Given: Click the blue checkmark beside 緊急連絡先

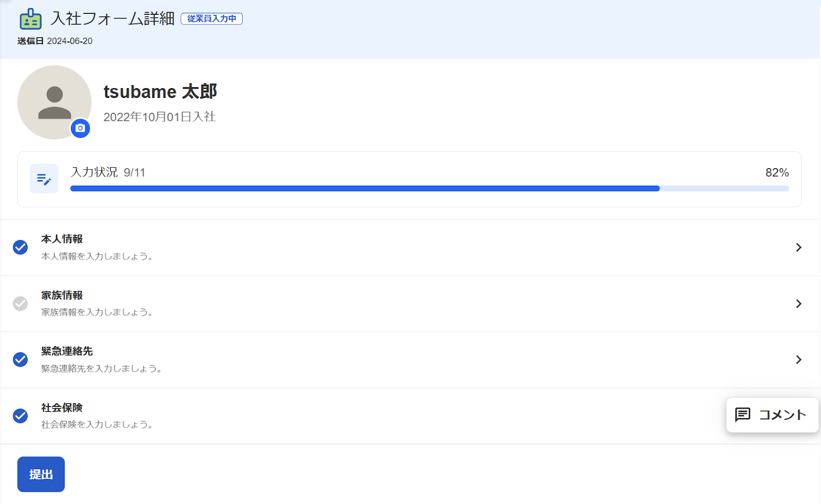Looking at the screenshot, I should tap(21, 360).
